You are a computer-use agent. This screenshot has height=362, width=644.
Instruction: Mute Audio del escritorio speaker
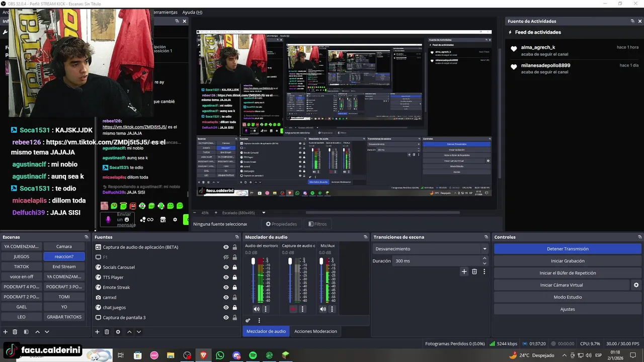[x=257, y=309]
